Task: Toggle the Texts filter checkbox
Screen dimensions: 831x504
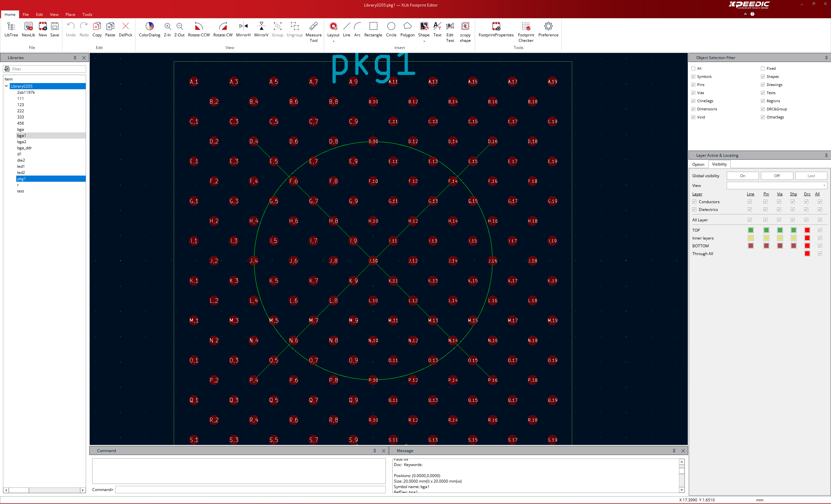Action: tap(763, 93)
